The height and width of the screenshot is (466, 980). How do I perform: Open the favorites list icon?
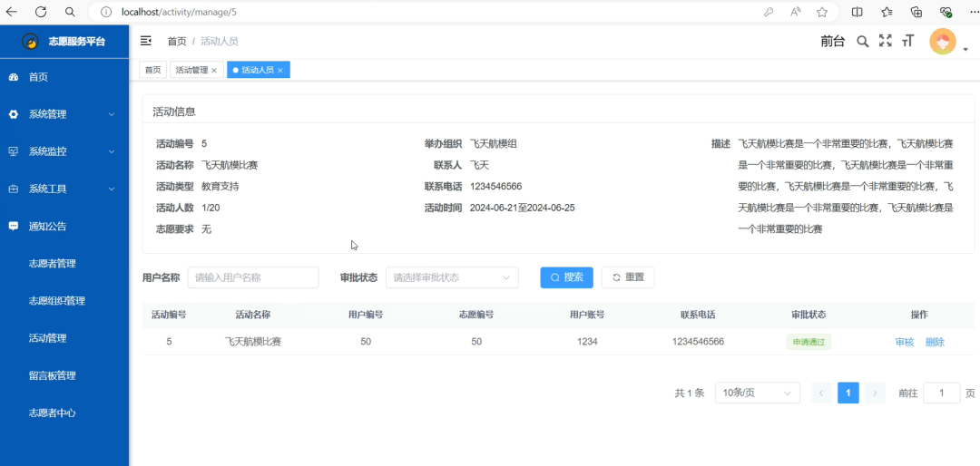pos(887,12)
